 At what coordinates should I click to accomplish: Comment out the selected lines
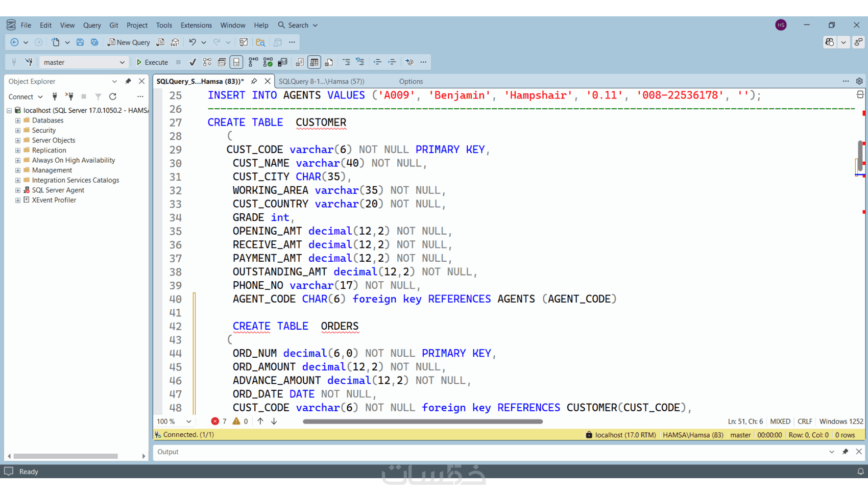[346, 62]
